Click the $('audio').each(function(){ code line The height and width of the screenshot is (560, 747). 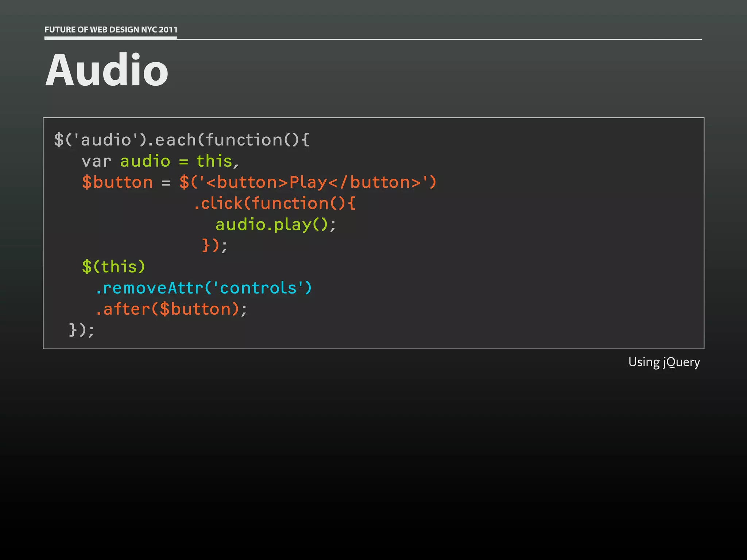click(x=182, y=140)
